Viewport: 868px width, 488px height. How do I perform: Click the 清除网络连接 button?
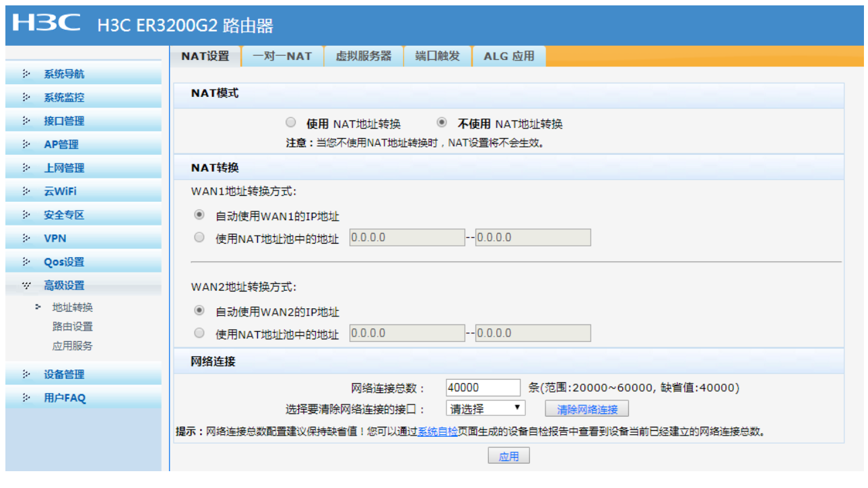(x=587, y=409)
